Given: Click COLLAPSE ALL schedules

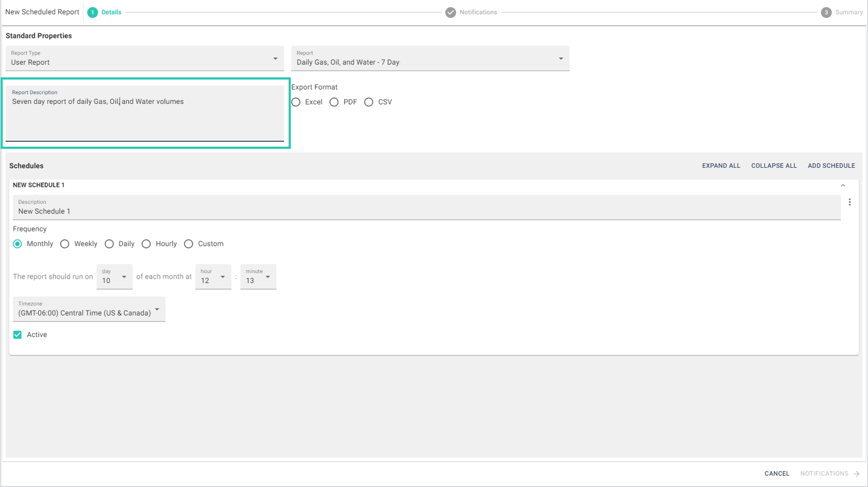Looking at the screenshot, I should tap(774, 166).
